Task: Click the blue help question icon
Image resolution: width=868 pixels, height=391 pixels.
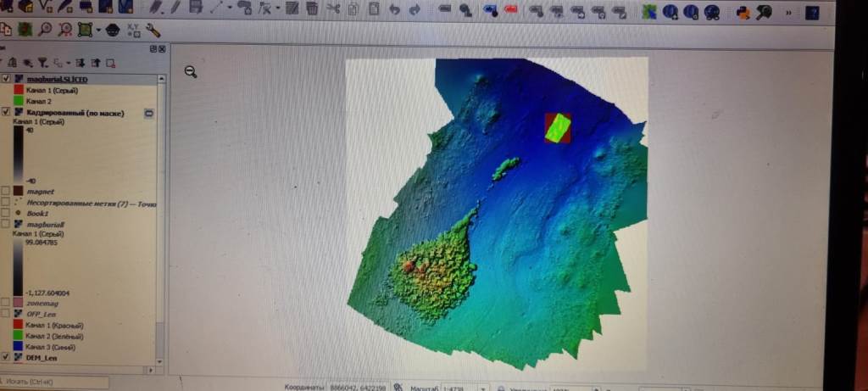Action: click(x=812, y=14)
